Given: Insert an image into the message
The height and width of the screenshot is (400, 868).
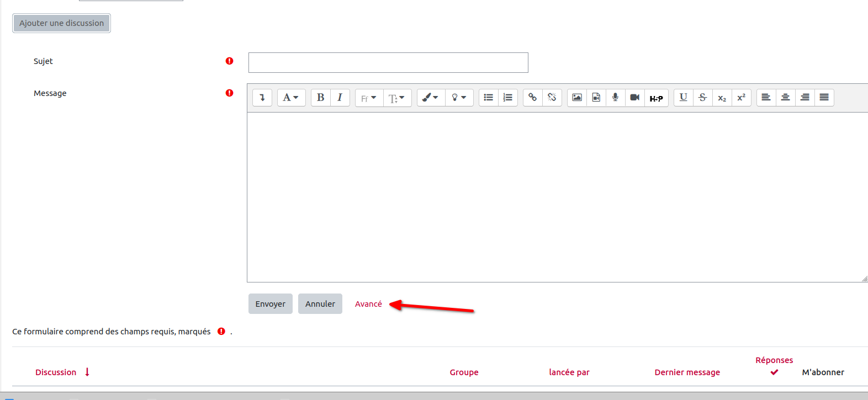Looking at the screenshot, I should coord(576,98).
